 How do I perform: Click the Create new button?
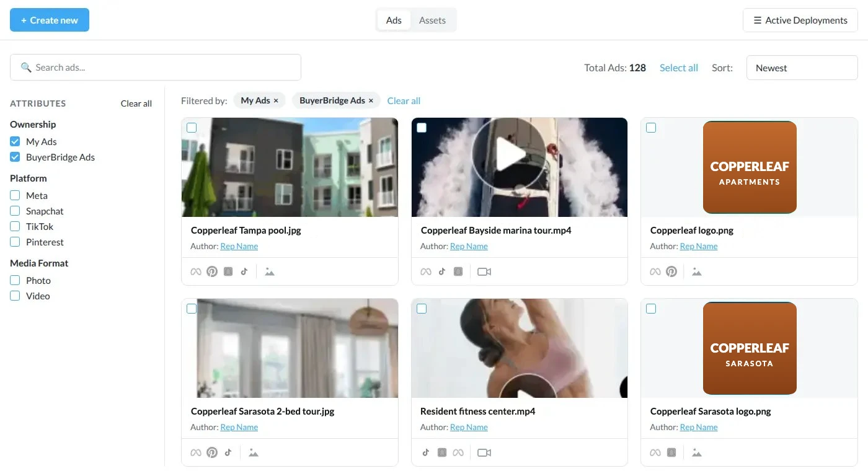tap(50, 20)
